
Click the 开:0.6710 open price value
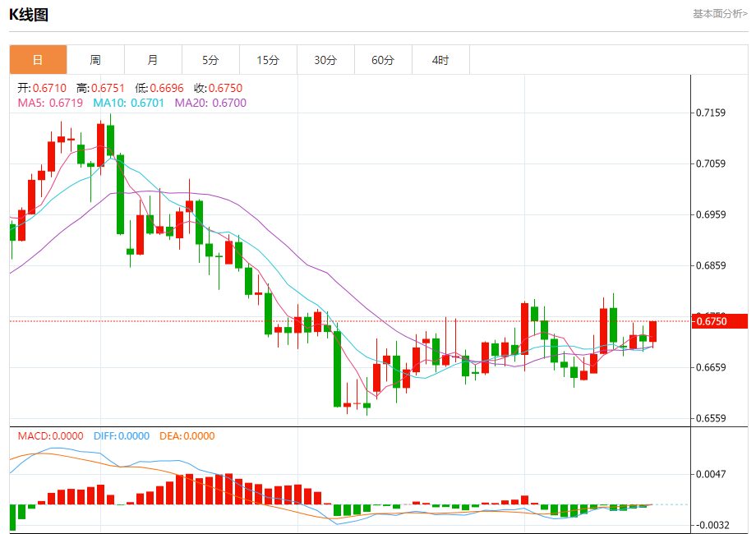click(42, 88)
